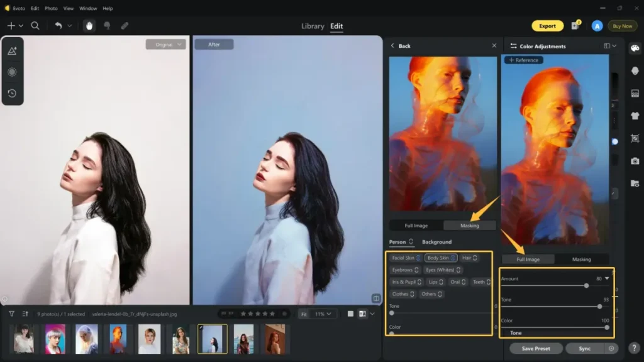The image size is (644, 362).
Task: Toggle the Body Skin mask chip
Action: [x=441, y=258]
